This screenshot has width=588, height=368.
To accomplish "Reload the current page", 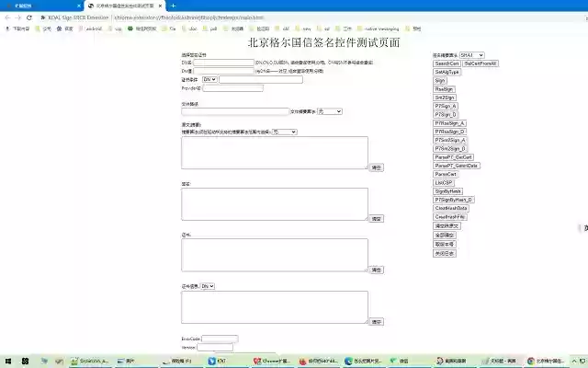I will [x=29, y=17].
